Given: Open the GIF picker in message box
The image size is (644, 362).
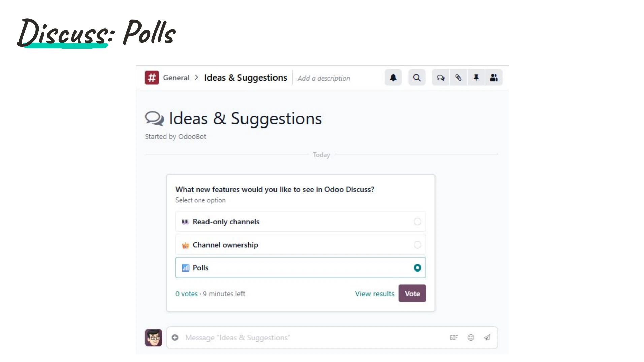Looking at the screenshot, I should (454, 337).
